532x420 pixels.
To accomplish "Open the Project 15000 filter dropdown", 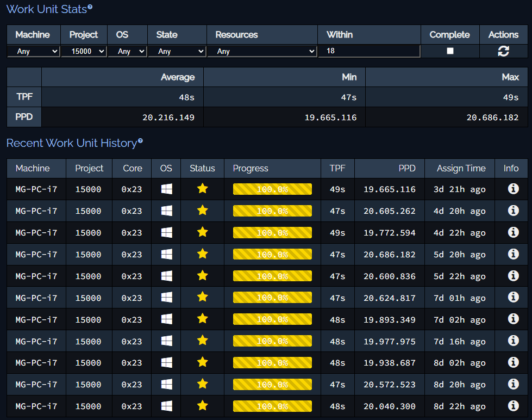I will tap(84, 51).
